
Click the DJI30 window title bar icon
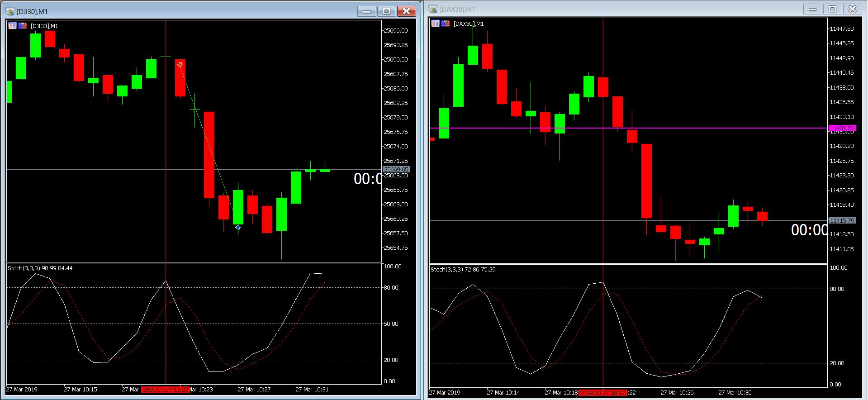(x=10, y=11)
